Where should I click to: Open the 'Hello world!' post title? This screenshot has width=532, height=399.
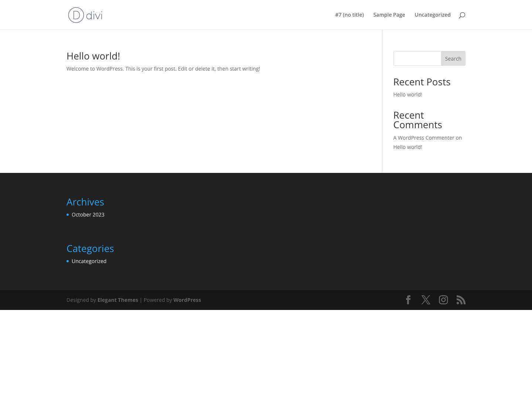tap(93, 56)
